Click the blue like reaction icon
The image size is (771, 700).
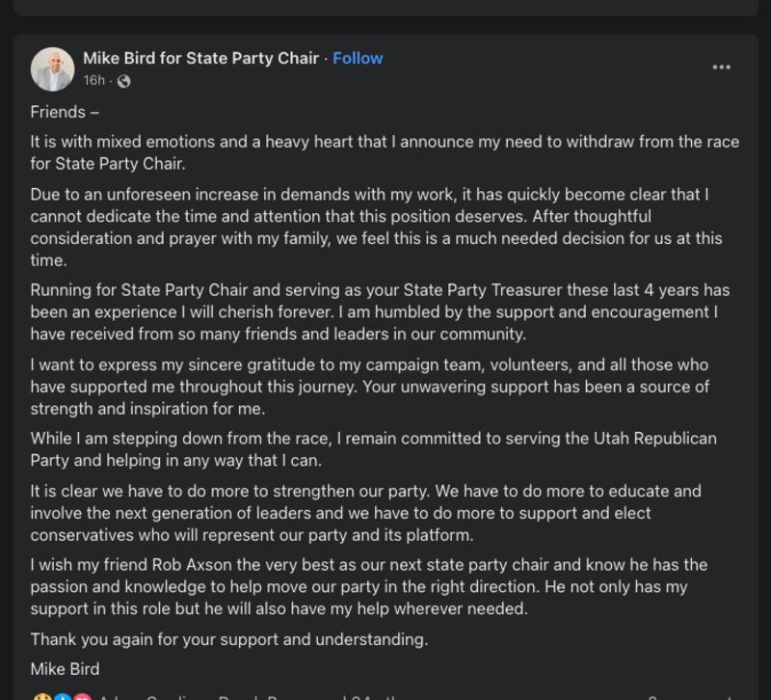pyautogui.click(x=62, y=696)
